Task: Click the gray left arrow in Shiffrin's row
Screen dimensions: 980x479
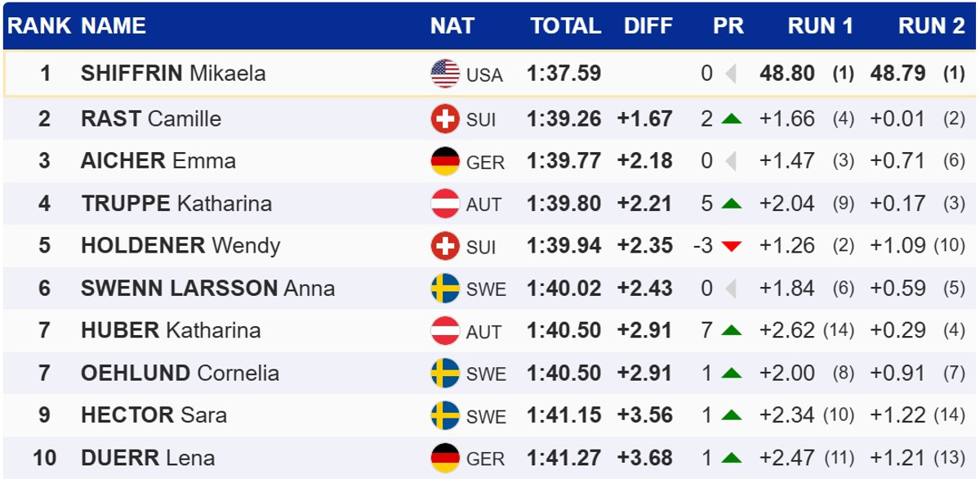Action: coord(730,74)
